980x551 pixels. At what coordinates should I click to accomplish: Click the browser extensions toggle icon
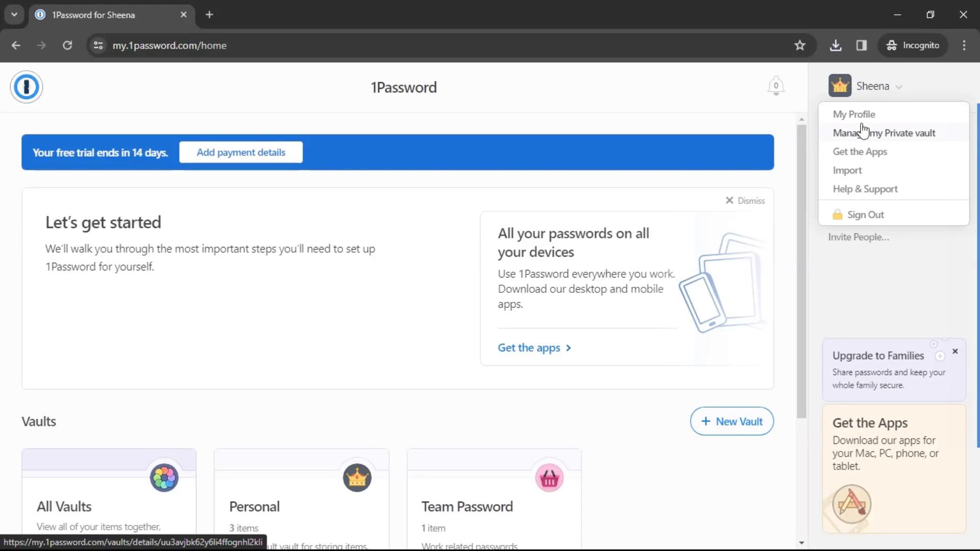tap(862, 46)
